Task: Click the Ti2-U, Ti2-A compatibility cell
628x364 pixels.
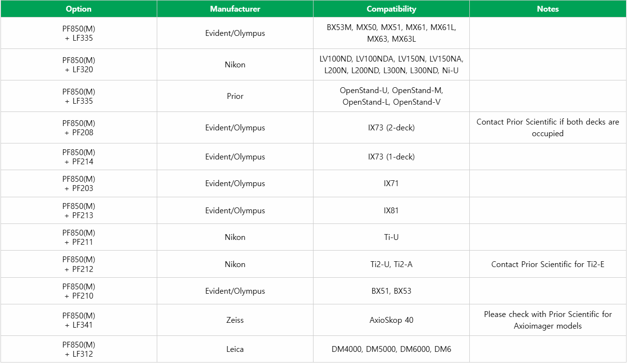Action: point(391,264)
